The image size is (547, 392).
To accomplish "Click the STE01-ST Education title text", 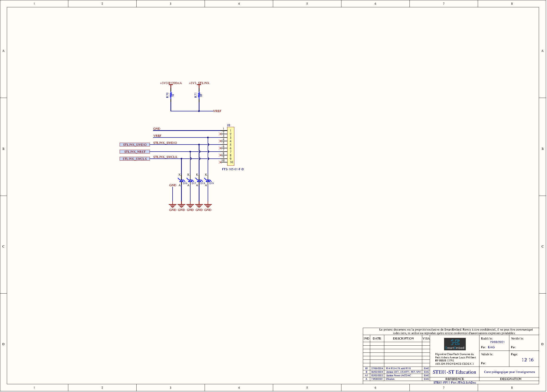I will pos(454,372).
